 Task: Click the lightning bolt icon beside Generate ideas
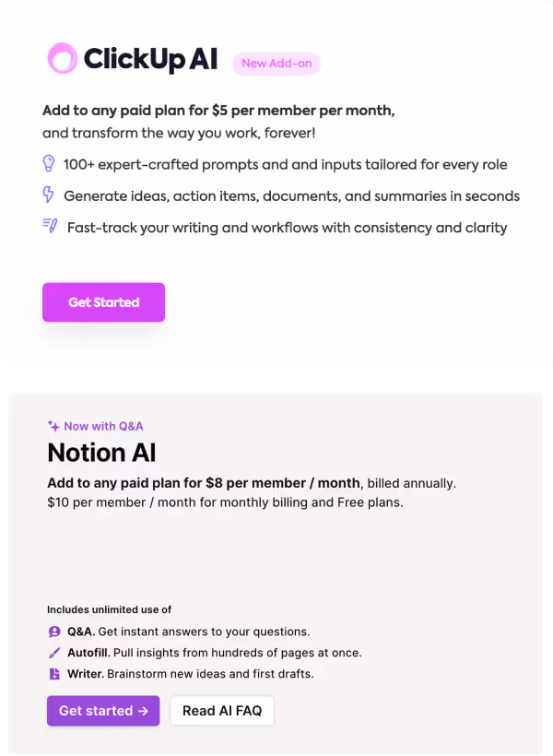click(49, 195)
